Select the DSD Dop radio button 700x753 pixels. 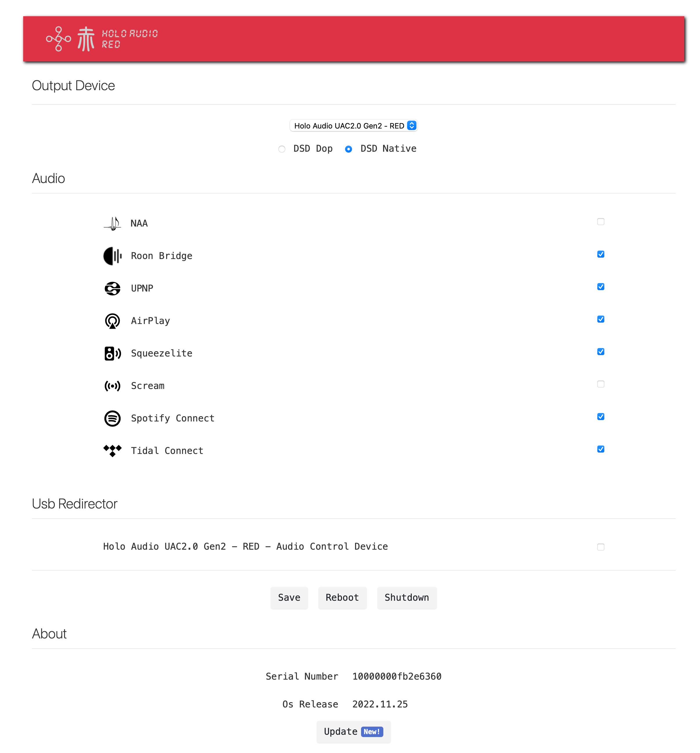coord(282,149)
